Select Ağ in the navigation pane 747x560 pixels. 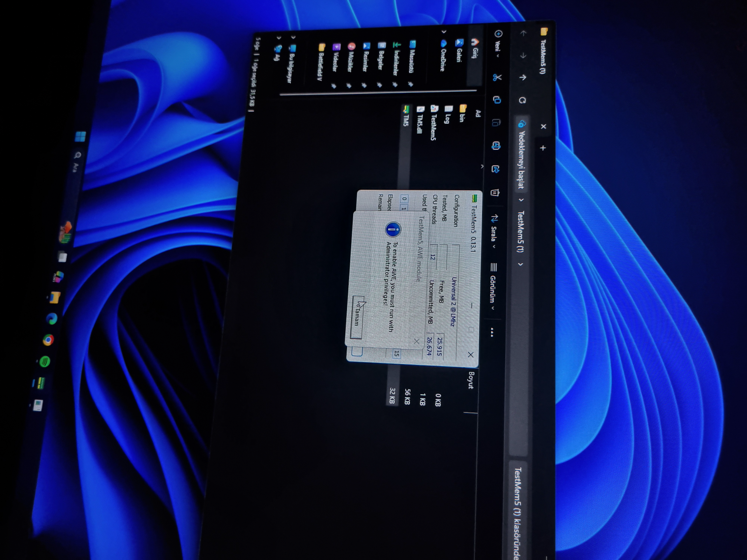(x=278, y=53)
